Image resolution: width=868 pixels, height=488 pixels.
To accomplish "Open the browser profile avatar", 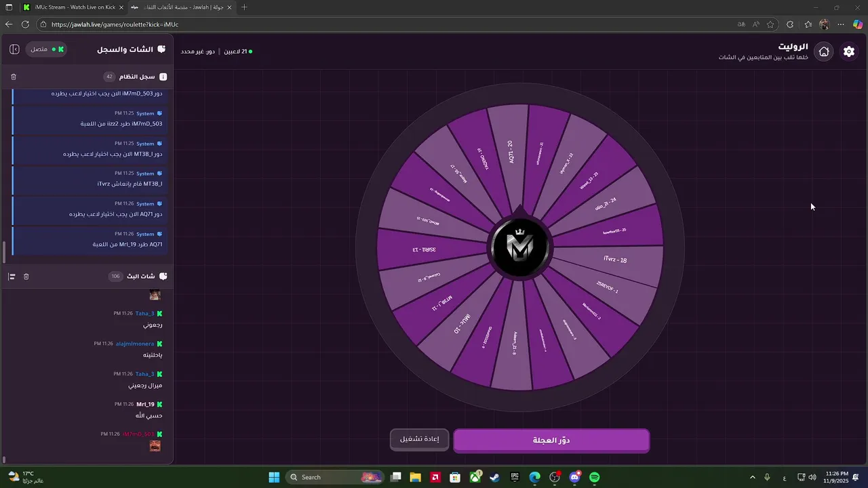I will (824, 24).
